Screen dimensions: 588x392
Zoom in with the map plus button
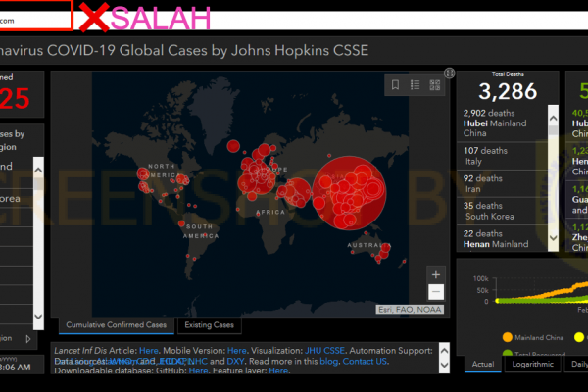436,275
